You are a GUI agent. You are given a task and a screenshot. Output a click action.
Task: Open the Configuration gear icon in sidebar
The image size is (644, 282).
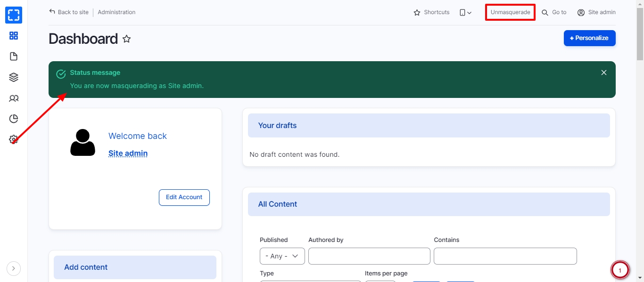point(14,139)
